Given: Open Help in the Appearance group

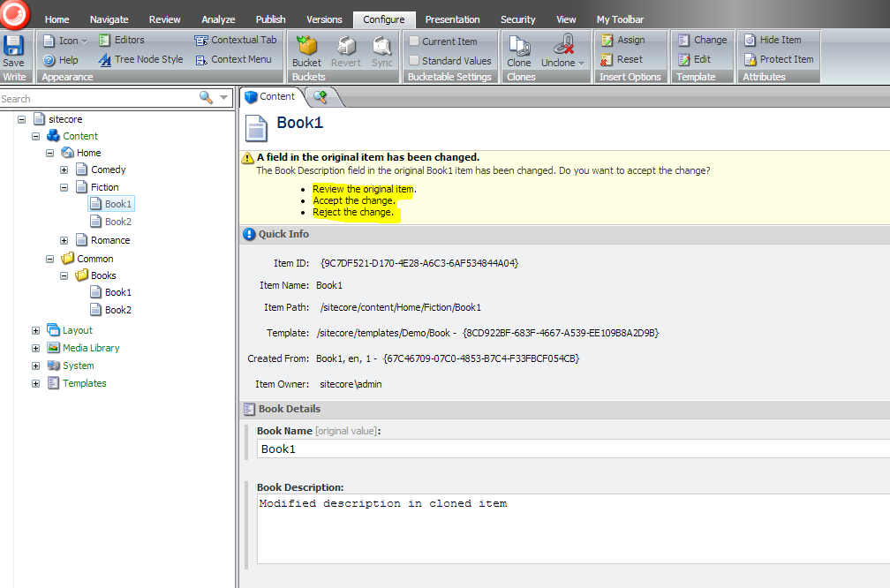Looking at the screenshot, I should 61,60.
